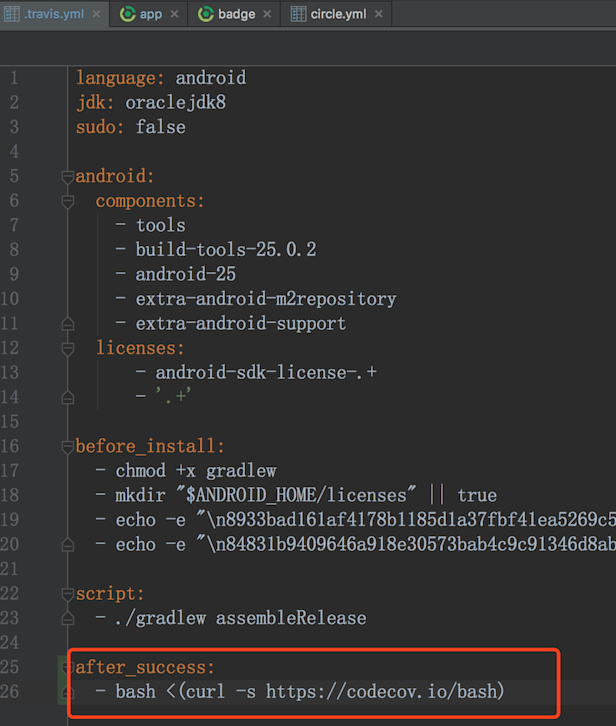
Task: Click fold end marker at '.+' line
Action: [x=68, y=397]
